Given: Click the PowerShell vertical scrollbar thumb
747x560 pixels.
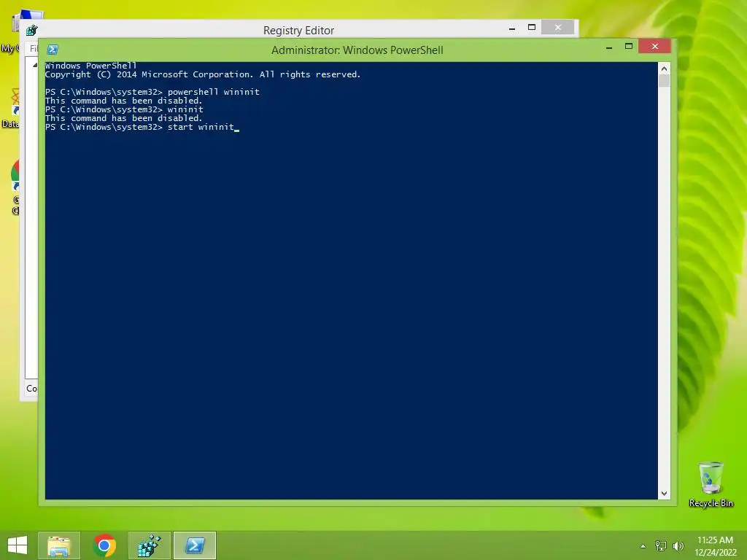Looking at the screenshot, I should [x=664, y=80].
